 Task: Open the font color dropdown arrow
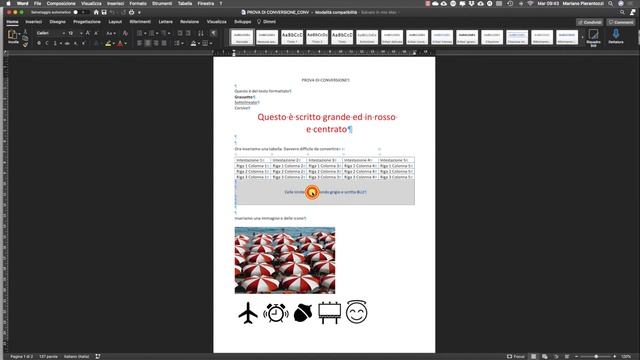pos(126,44)
